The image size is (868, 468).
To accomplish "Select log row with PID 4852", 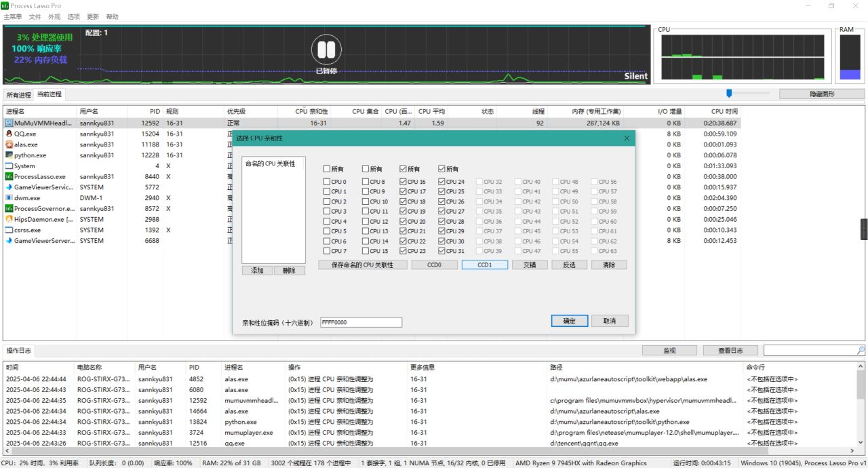I will (x=430, y=379).
